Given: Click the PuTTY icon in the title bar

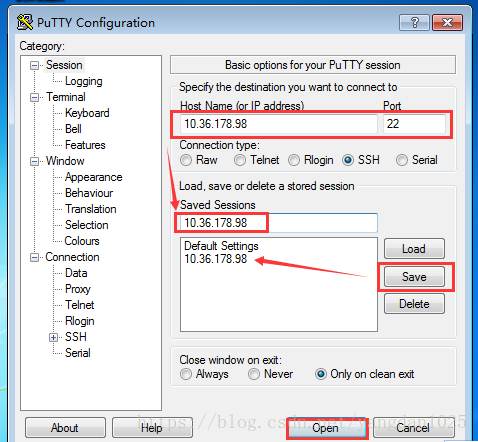Looking at the screenshot, I should (25, 23).
